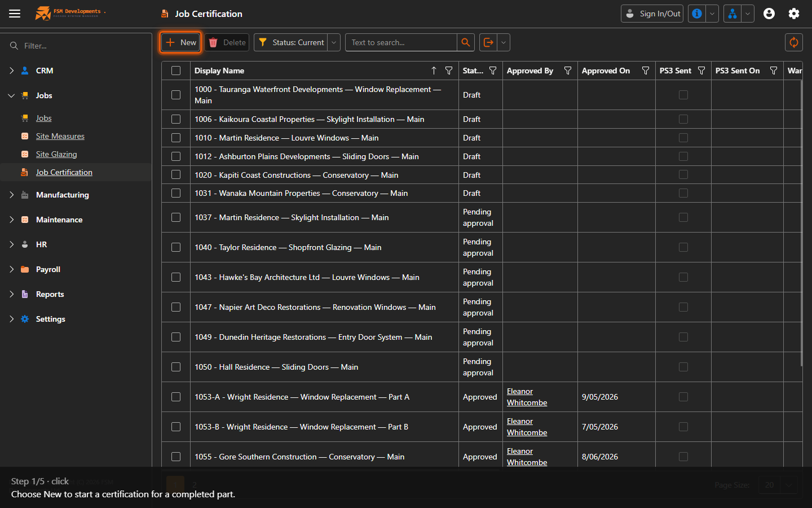Select row 1006 Kaikoura Coastal Properties checkbox
The width and height of the screenshot is (812, 508).
[176, 119]
